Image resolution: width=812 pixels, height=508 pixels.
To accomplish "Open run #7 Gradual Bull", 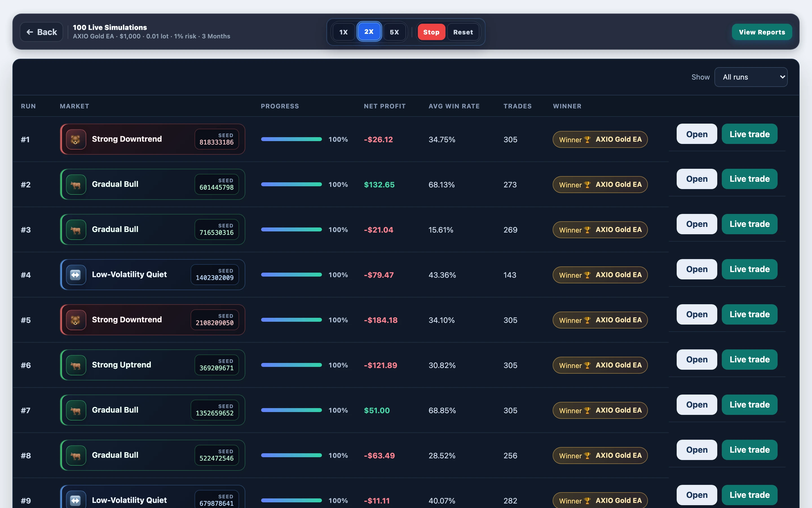I will pos(697,404).
